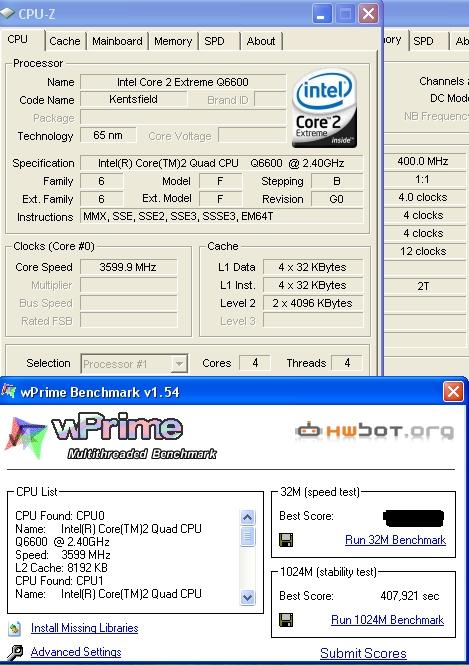469x665 pixels.
Task: Click the Revision value G0
Action: (x=337, y=199)
